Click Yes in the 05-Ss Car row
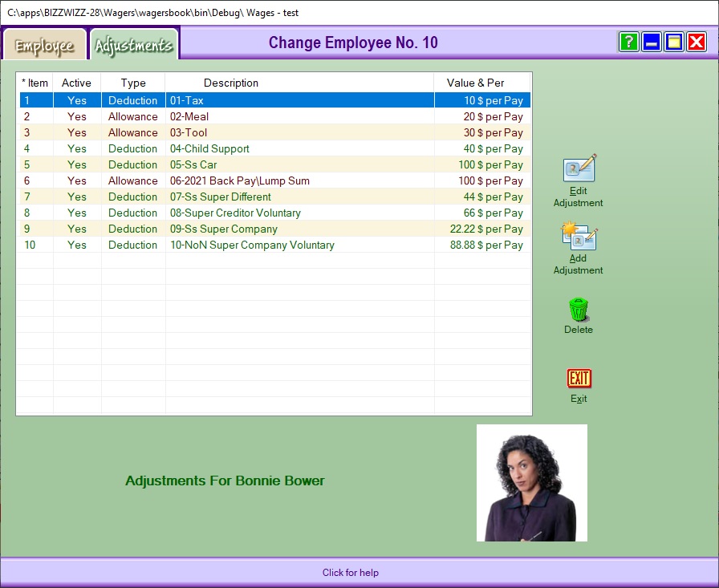Image resolution: width=719 pixels, height=588 pixels. 76,164
